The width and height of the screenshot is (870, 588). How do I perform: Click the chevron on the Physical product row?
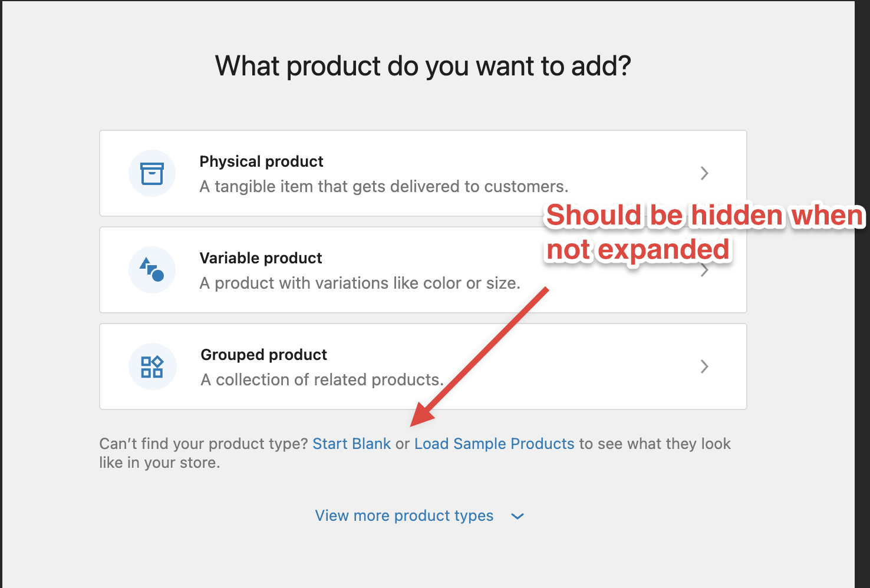coord(705,173)
